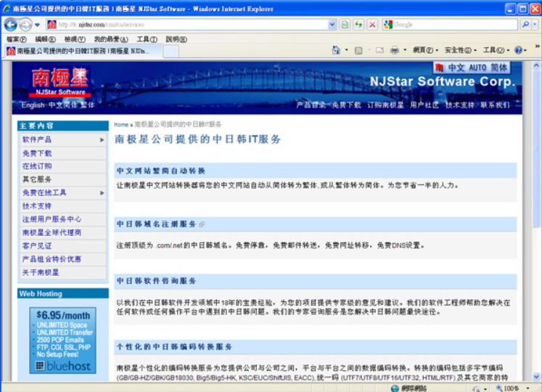Switch page language to English
542x392 pixels.
click(33, 105)
